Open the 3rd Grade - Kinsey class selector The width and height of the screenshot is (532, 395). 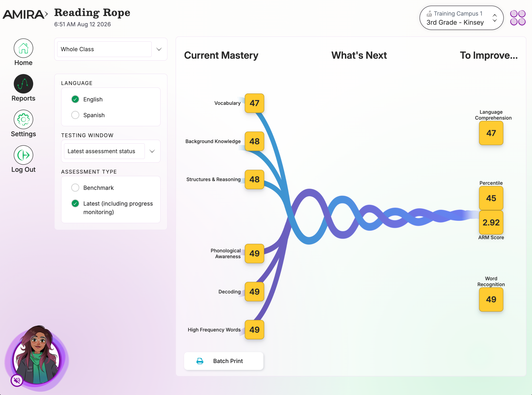[461, 18]
